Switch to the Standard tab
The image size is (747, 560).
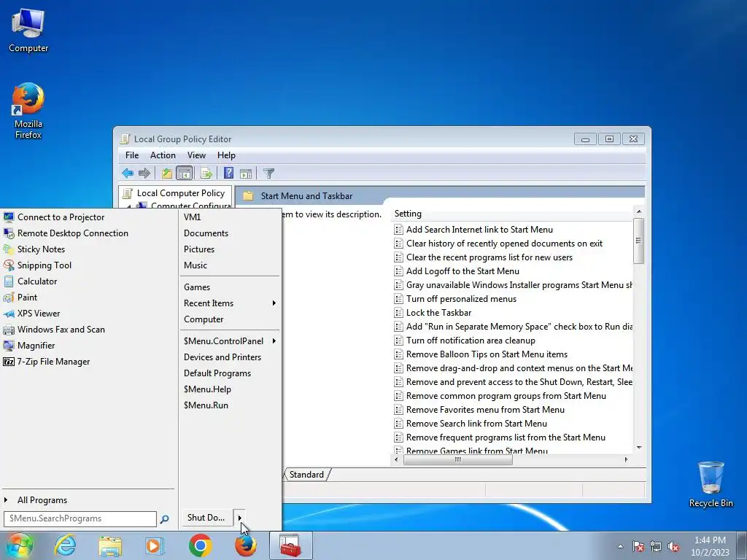pyautogui.click(x=306, y=475)
